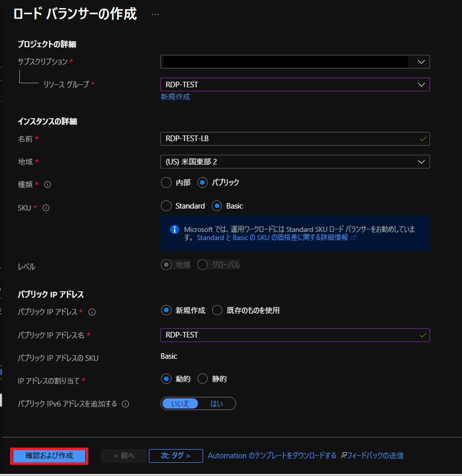This screenshot has height=476, width=462.
Task: Toggle IPv6 address option to いいえ
Action: pyautogui.click(x=180, y=404)
